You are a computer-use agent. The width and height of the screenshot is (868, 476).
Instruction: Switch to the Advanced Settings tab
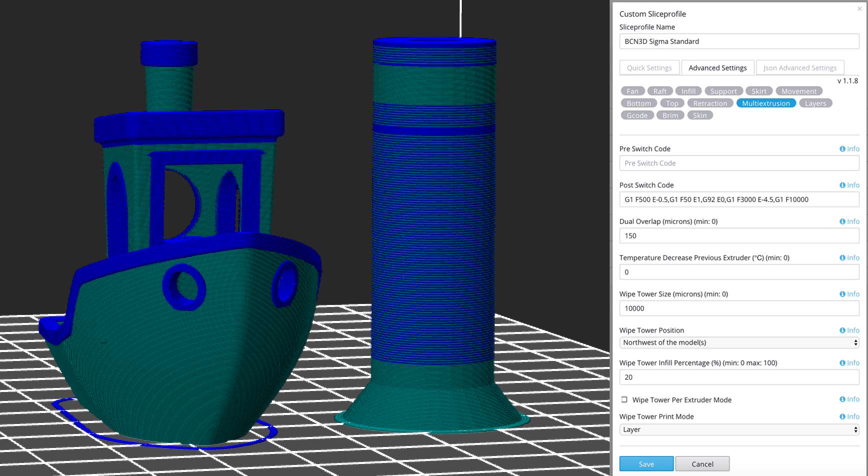click(718, 67)
